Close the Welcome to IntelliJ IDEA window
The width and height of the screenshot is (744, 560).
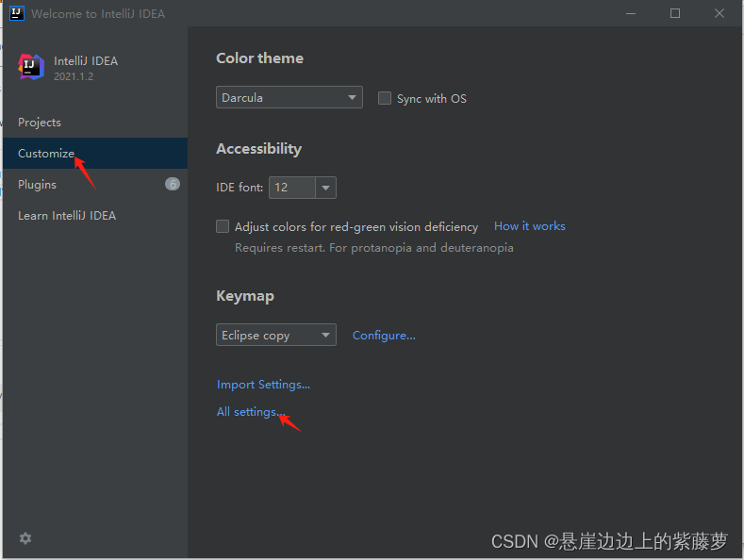[719, 13]
